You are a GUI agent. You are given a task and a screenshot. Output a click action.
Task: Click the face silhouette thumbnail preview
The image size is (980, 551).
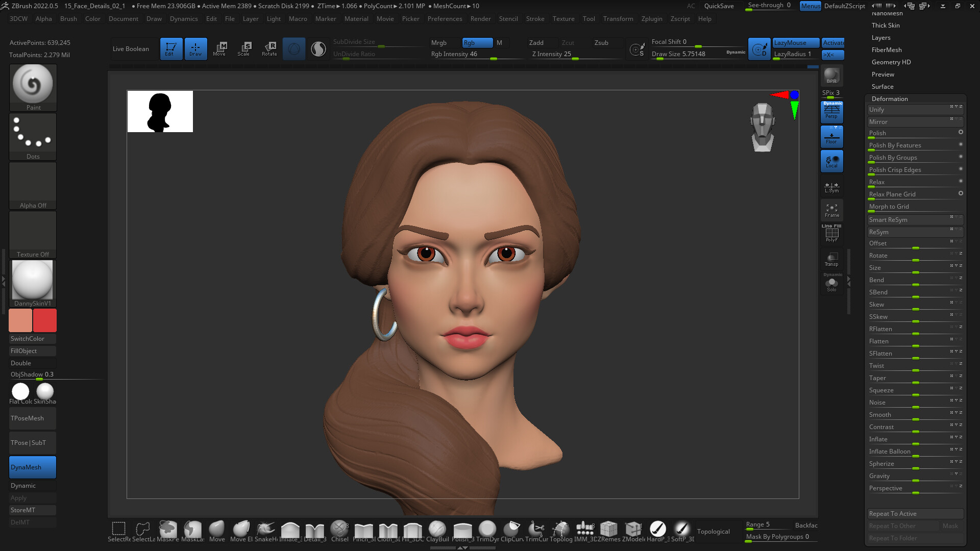160,110
